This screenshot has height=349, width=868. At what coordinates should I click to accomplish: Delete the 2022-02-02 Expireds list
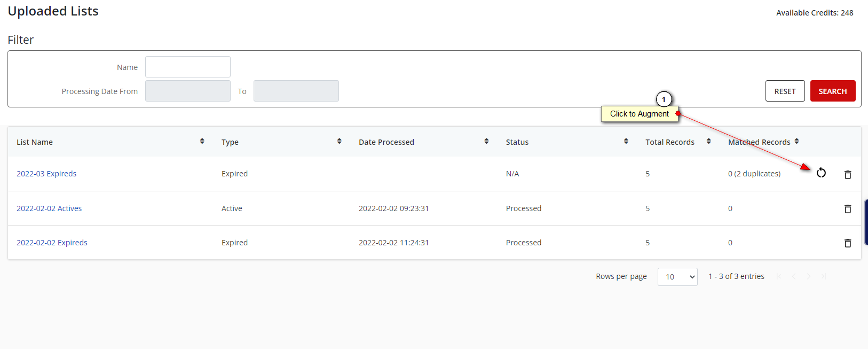(x=848, y=243)
